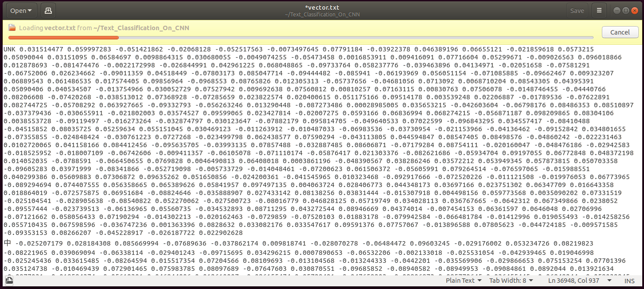This screenshot has width=644, height=289.
Task: Click the file loading progress bar
Action: click(x=301, y=38)
